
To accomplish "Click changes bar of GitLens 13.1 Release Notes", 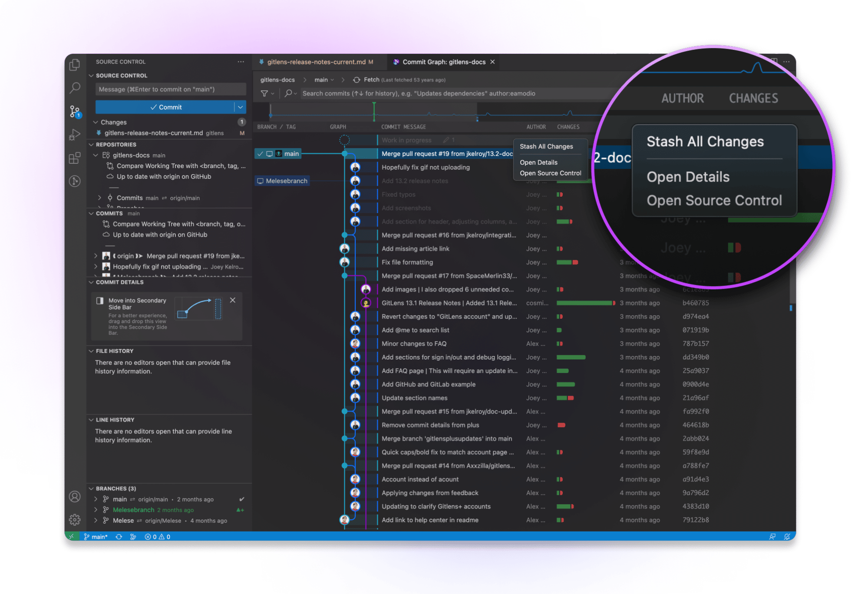I will tap(586, 303).
